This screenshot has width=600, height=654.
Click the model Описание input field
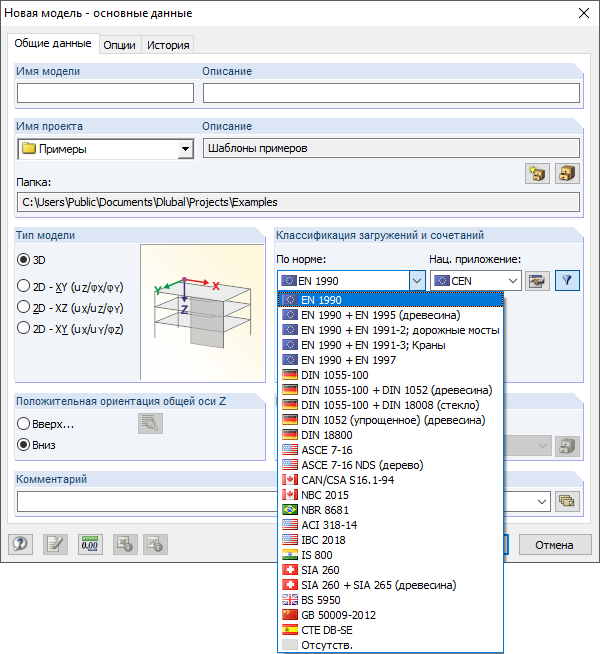391,93
